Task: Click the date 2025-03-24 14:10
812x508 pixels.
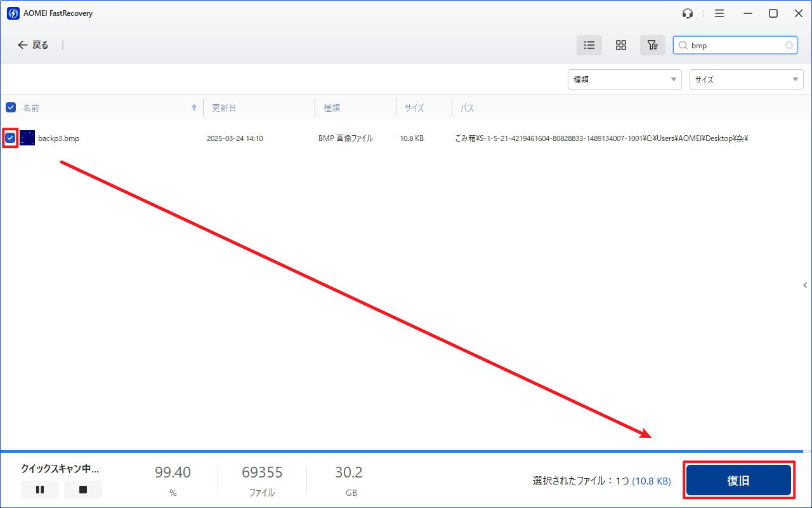Action: coord(235,138)
